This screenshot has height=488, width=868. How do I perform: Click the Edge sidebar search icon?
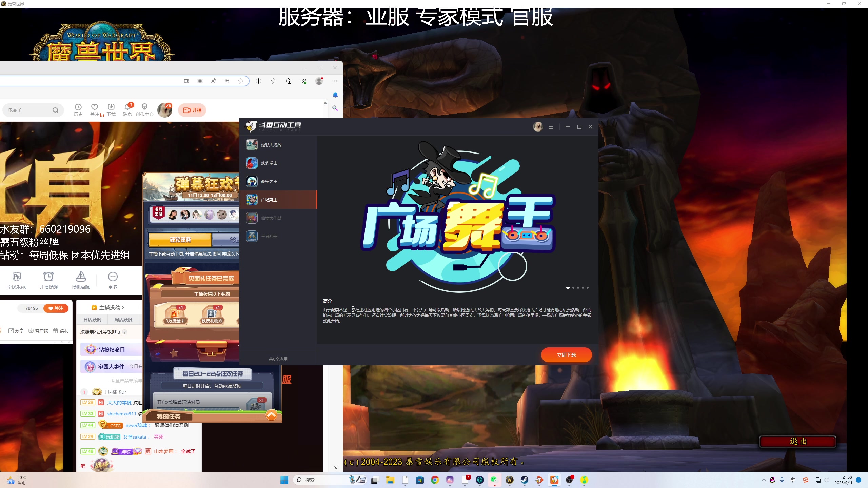335,108
